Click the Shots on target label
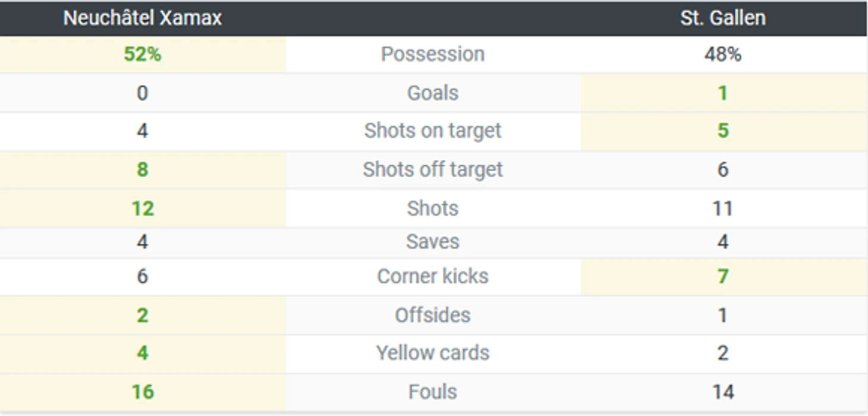The image size is (868, 416). click(433, 131)
